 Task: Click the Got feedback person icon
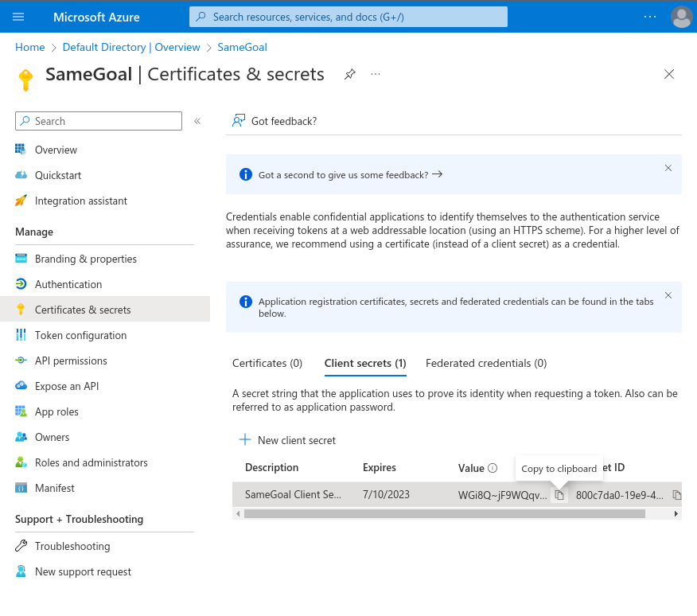click(239, 120)
